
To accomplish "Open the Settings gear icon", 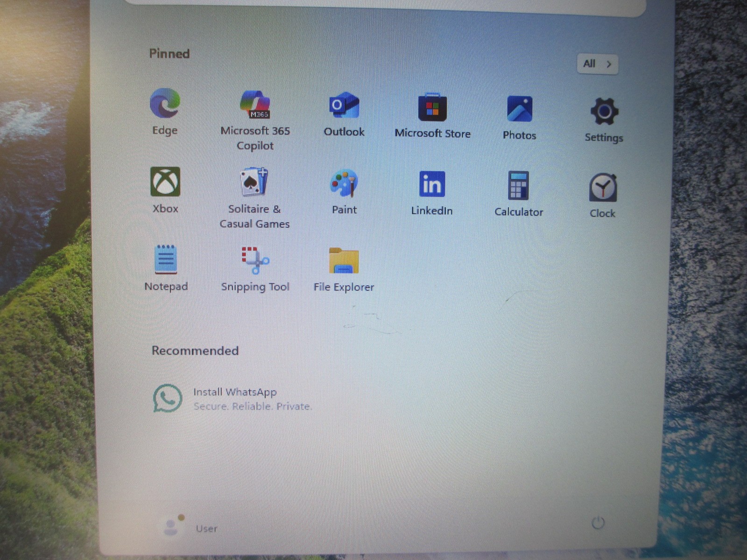I will [604, 112].
